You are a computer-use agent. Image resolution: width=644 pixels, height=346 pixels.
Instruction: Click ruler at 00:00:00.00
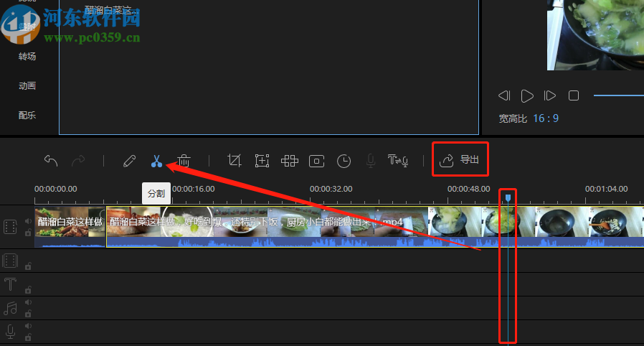pos(55,189)
